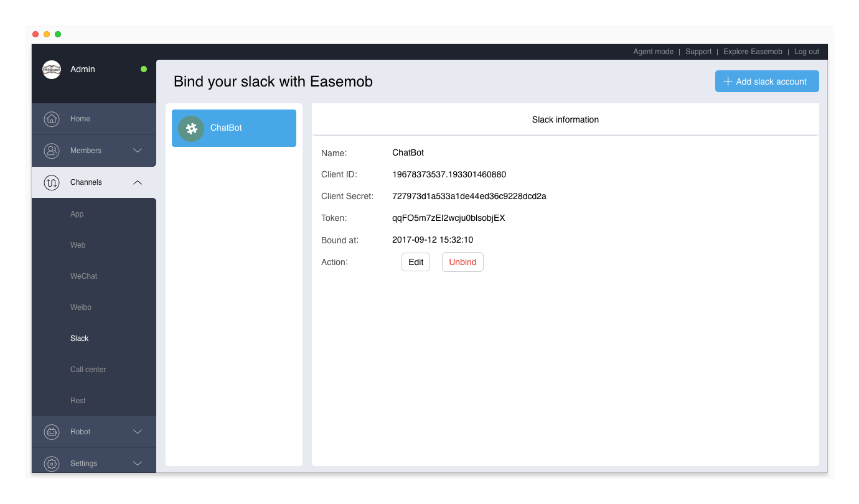The image size is (859, 504).
Task: Click the Add slack account button
Action: click(767, 82)
